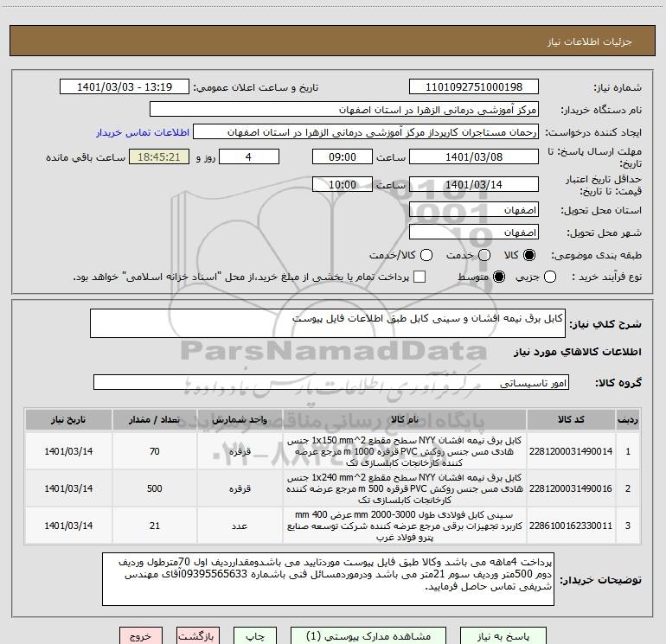The width and height of the screenshot is (666, 644).
Task: Click the قرقره unit in row 2
Action: pos(240,488)
